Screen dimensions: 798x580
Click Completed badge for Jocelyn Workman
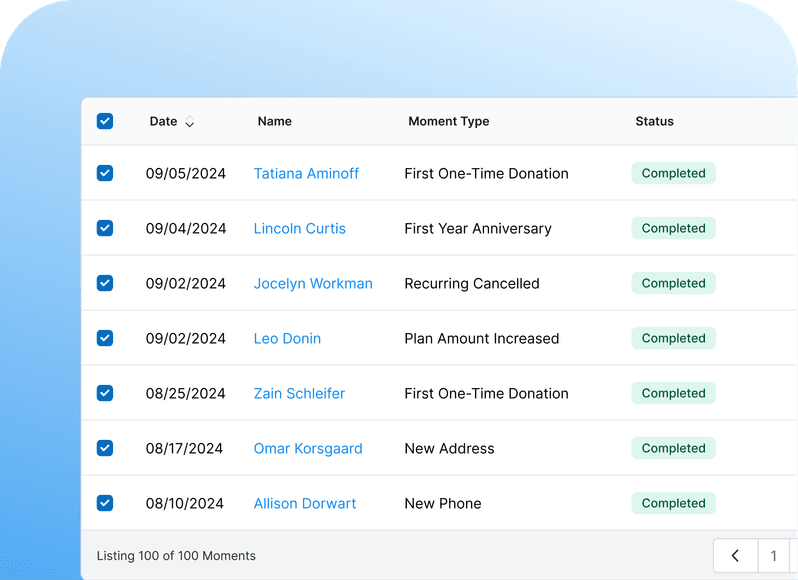click(673, 283)
